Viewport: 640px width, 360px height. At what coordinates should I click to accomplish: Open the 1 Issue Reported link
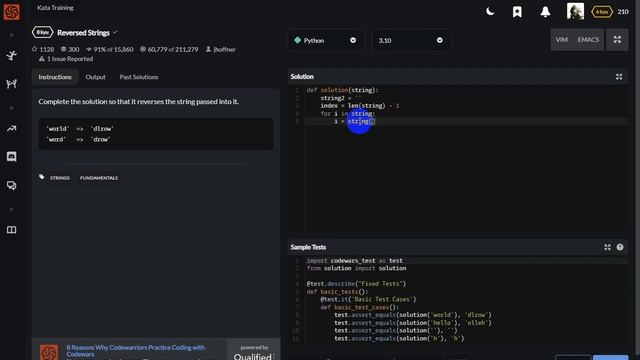pos(66,59)
